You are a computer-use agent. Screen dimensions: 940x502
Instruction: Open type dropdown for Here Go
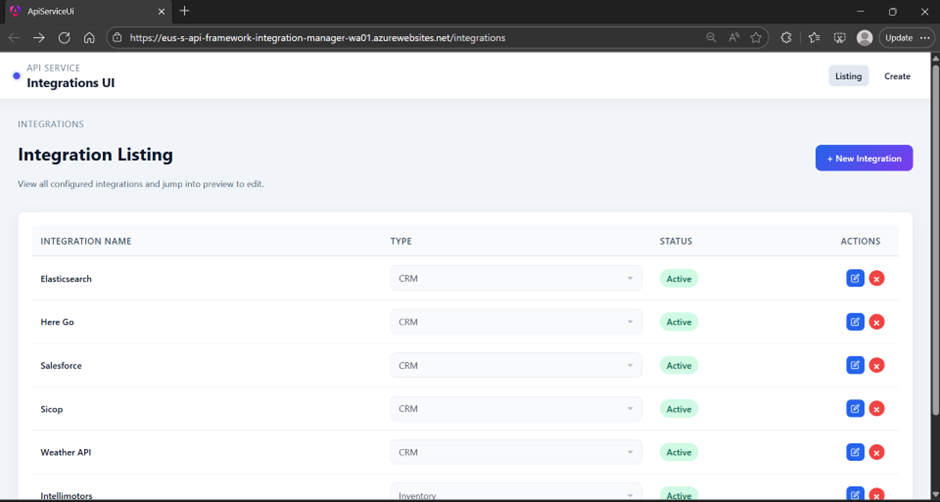tap(516, 322)
